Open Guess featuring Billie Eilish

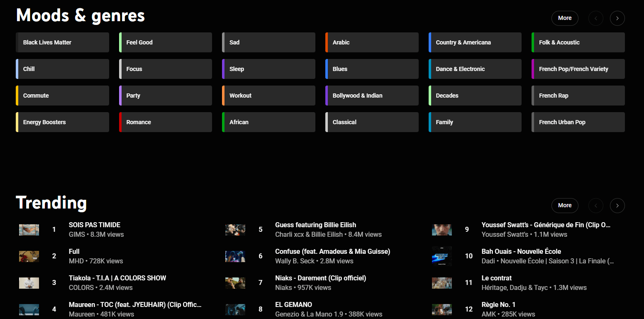(x=315, y=225)
